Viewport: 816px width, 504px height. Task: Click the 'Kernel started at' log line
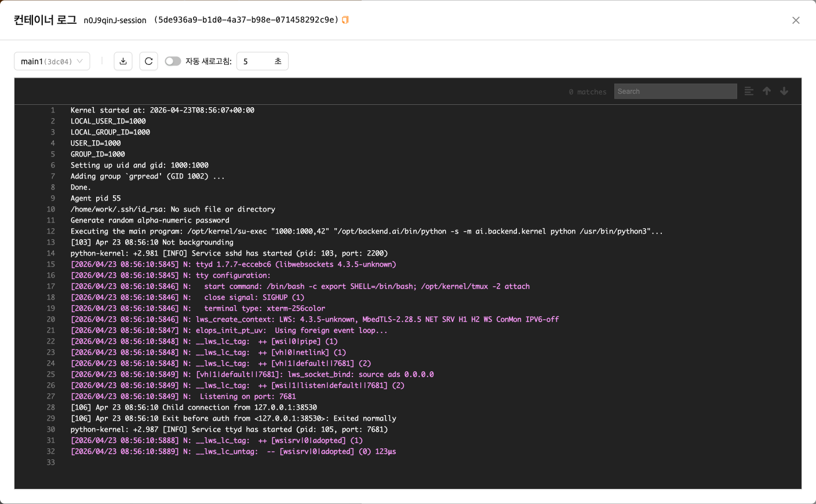(x=162, y=110)
